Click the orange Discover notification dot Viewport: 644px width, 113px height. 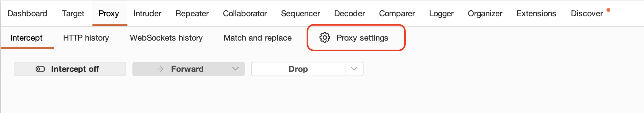(x=608, y=10)
